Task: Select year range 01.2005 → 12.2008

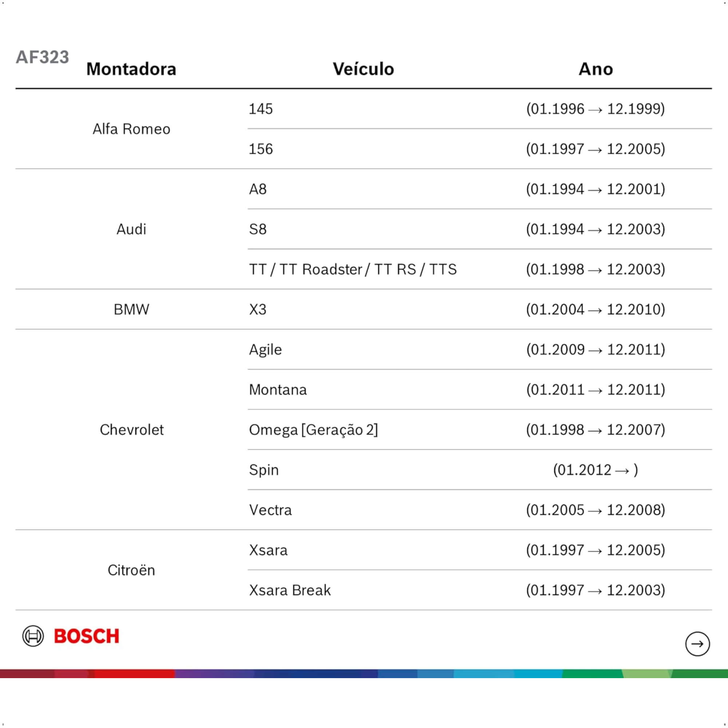Action: click(596, 510)
